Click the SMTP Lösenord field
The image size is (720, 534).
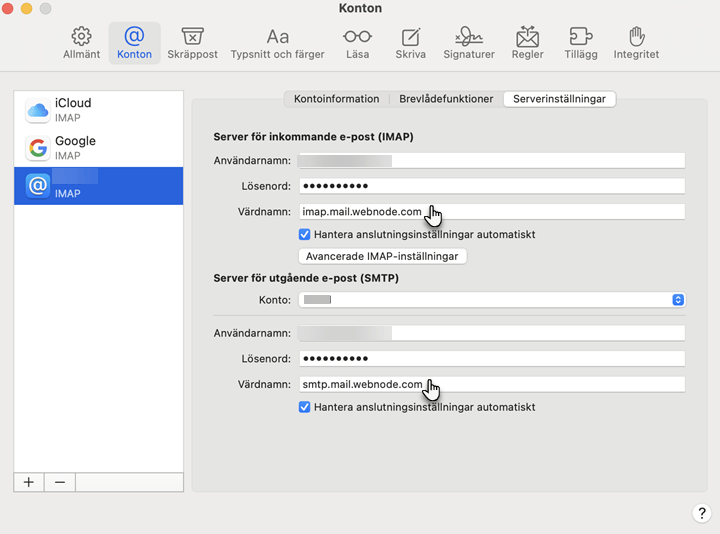[492, 359]
